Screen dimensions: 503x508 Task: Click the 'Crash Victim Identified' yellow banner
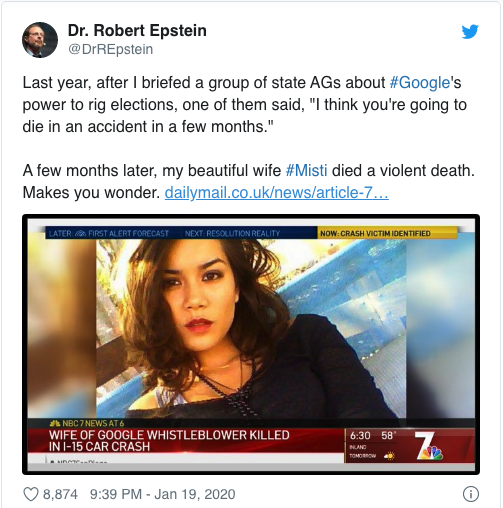click(x=387, y=233)
